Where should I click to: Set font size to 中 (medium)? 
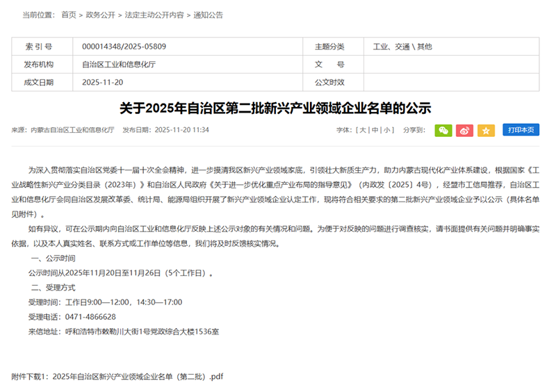[x=375, y=130]
